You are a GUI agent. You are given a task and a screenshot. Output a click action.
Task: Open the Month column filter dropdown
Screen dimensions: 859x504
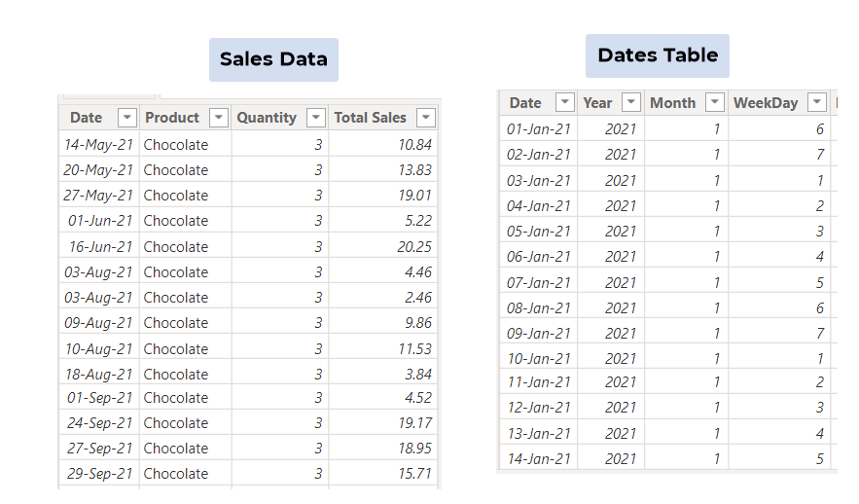(x=715, y=102)
